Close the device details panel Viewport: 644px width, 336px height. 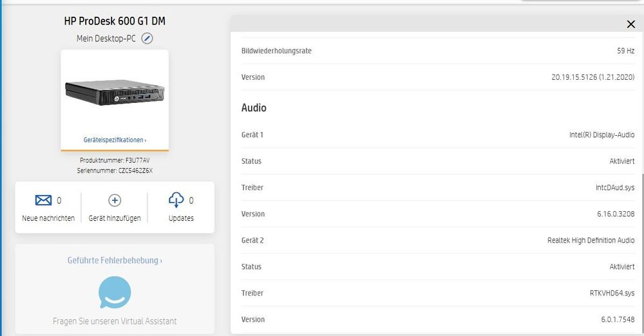pos(631,24)
